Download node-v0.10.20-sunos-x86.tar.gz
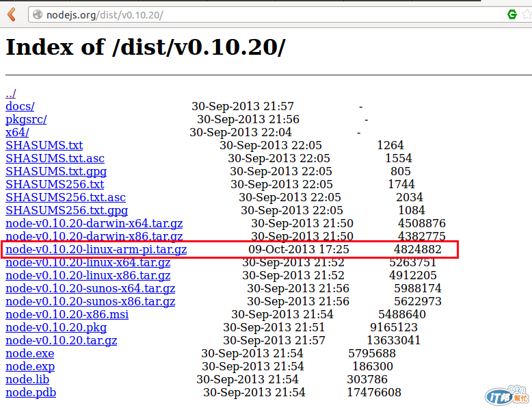This screenshot has height=410, width=532. tap(90, 301)
